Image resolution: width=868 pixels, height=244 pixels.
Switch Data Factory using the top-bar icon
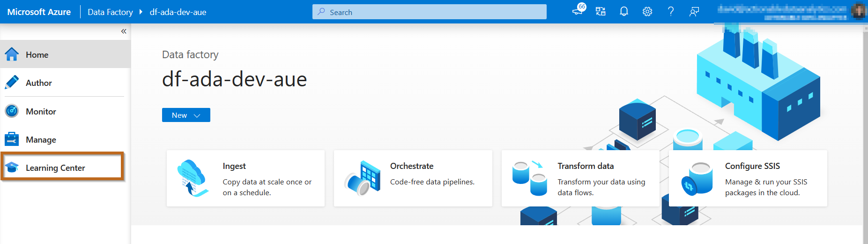coord(601,12)
